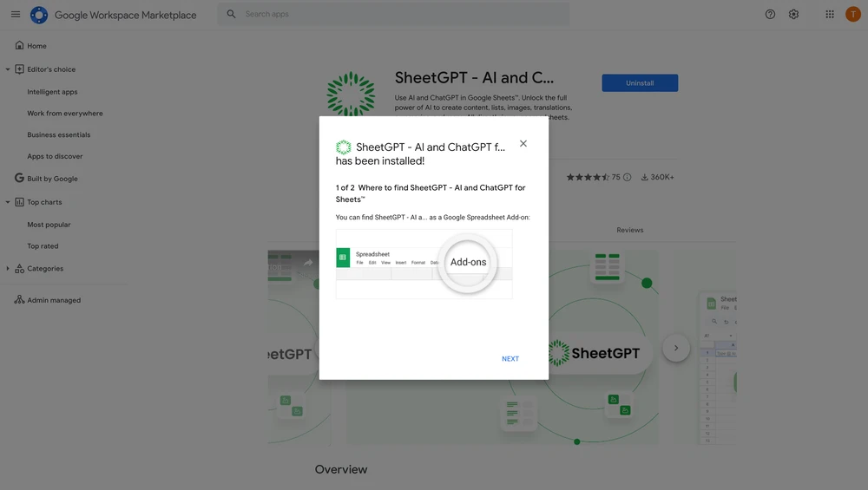Open the Settings gear icon
The height and width of the screenshot is (490, 868).
[793, 14]
